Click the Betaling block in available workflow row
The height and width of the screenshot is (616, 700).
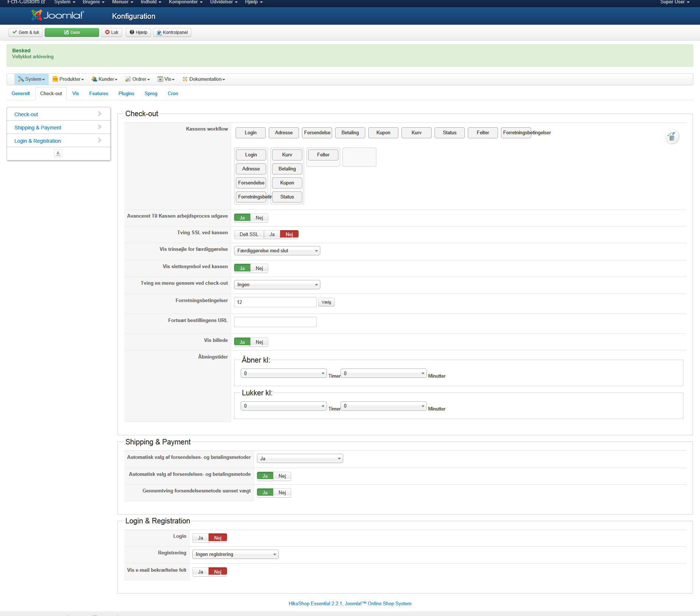(x=350, y=133)
